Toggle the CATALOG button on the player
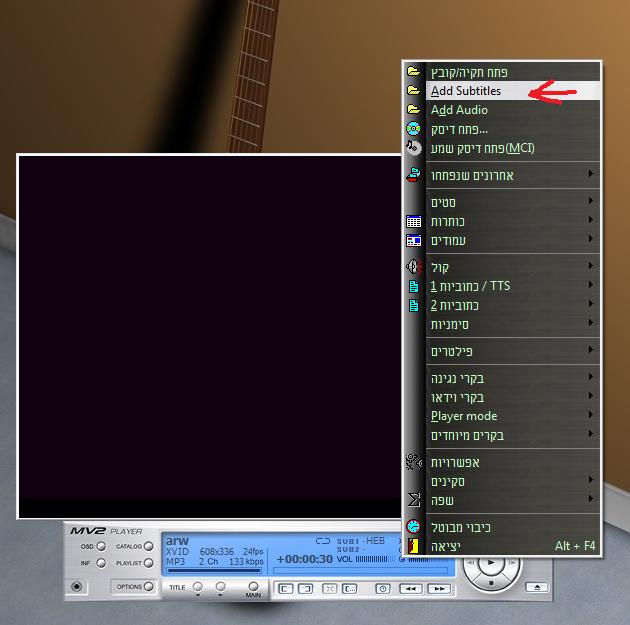Screen dimensions: 630x625 (148, 547)
